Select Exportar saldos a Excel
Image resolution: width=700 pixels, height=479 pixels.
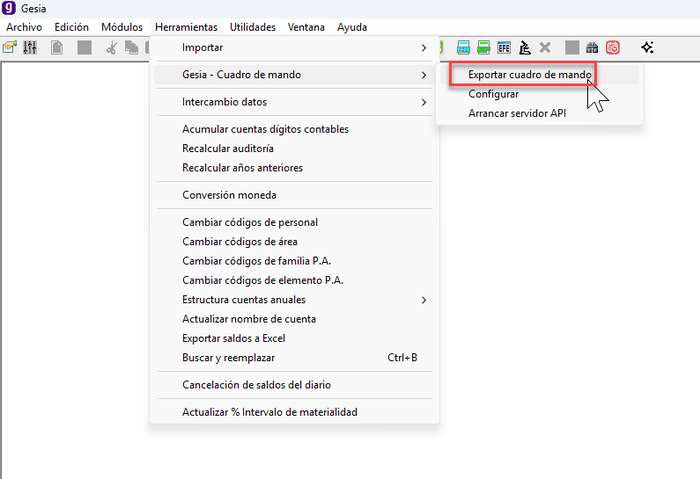click(x=233, y=338)
